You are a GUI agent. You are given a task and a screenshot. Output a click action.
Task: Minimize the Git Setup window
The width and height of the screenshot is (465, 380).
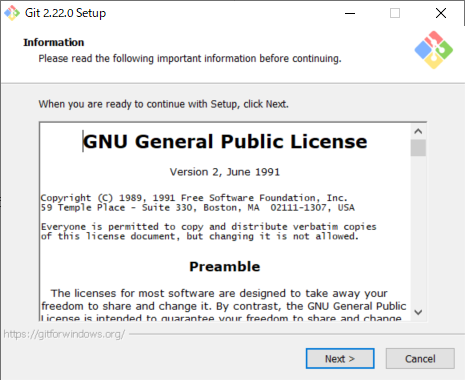(x=350, y=13)
